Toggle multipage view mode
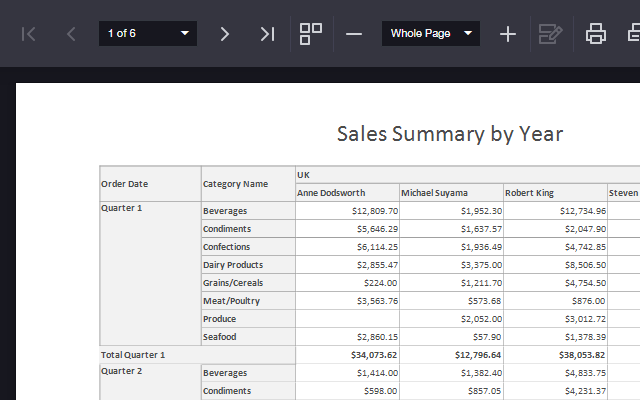Image resolution: width=640 pixels, height=400 pixels. click(311, 34)
